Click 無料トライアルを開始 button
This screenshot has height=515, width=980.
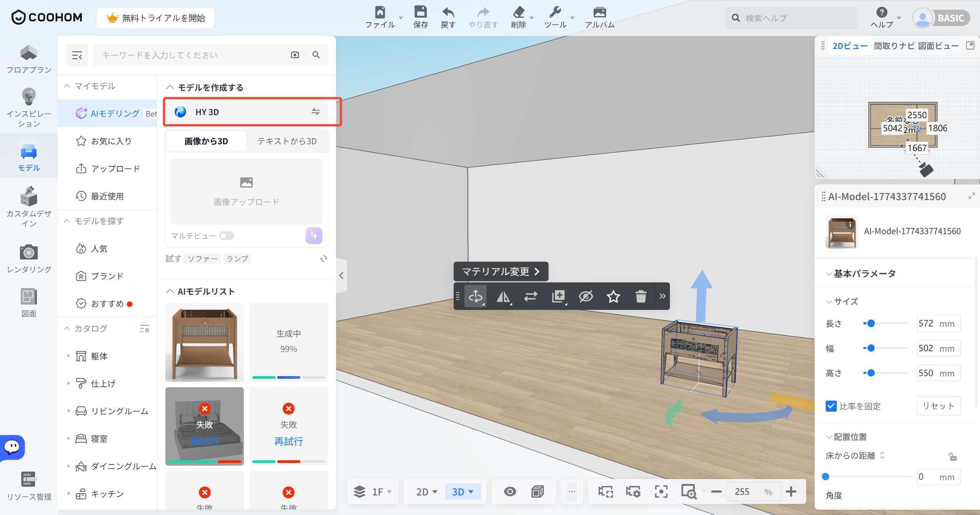(x=155, y=18)
